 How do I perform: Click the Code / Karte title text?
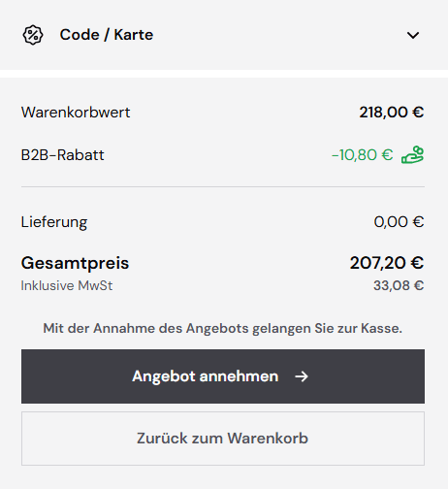pos(107,35)
